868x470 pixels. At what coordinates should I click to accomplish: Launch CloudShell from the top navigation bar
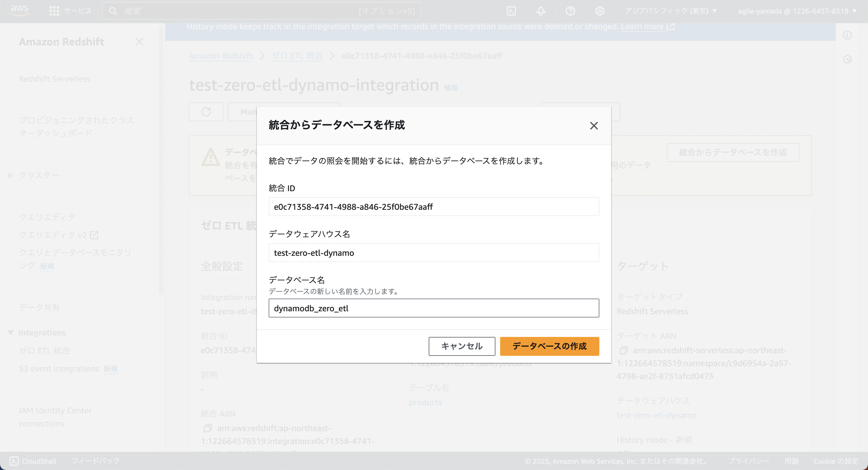click(x=511, y=11)
